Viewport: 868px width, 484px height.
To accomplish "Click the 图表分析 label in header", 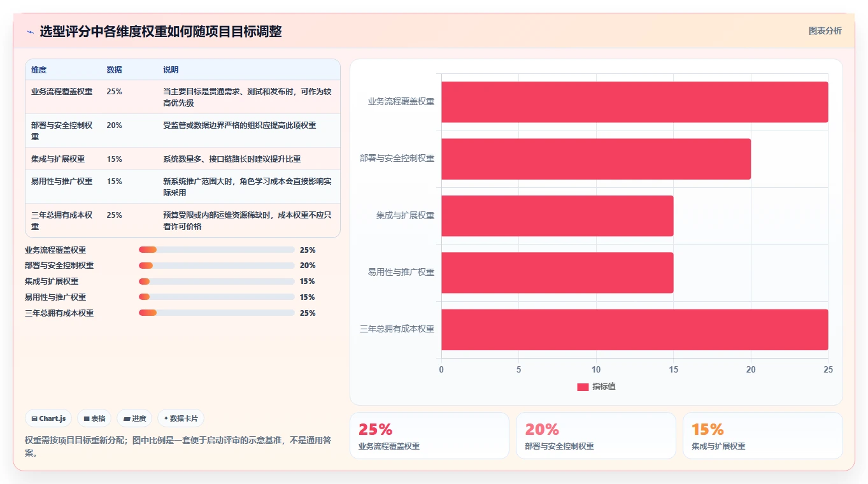I will (825, 31).
